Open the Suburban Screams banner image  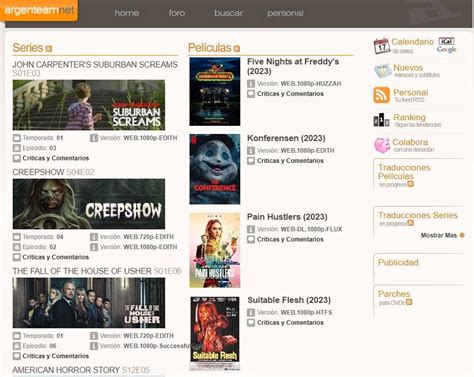click(x=89, y=105)
